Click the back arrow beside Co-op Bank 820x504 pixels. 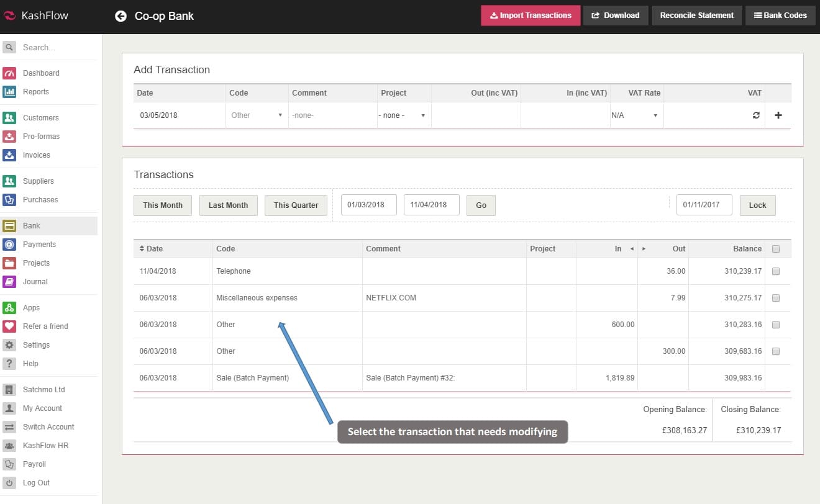(121, 16)
